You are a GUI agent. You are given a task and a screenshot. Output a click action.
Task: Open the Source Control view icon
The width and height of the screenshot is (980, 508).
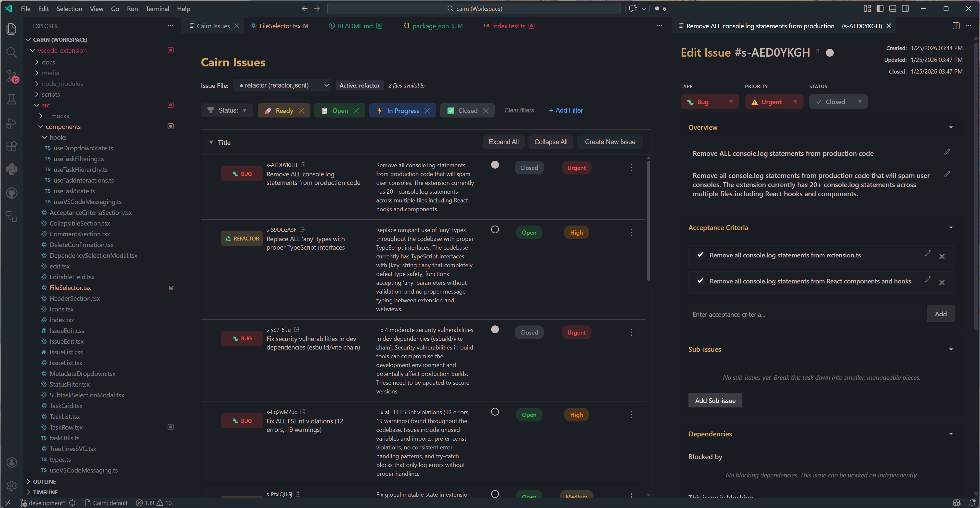coord(12,76)
